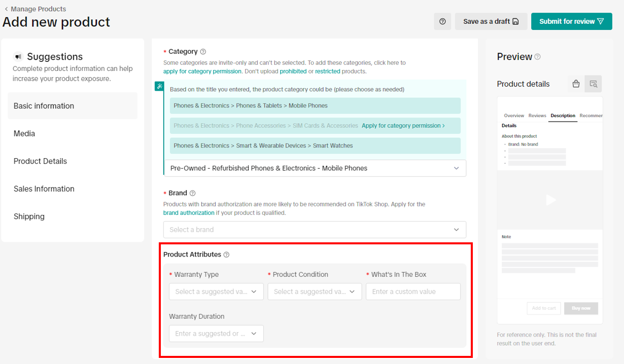Go to Basic information section

(x=73, y=106)
